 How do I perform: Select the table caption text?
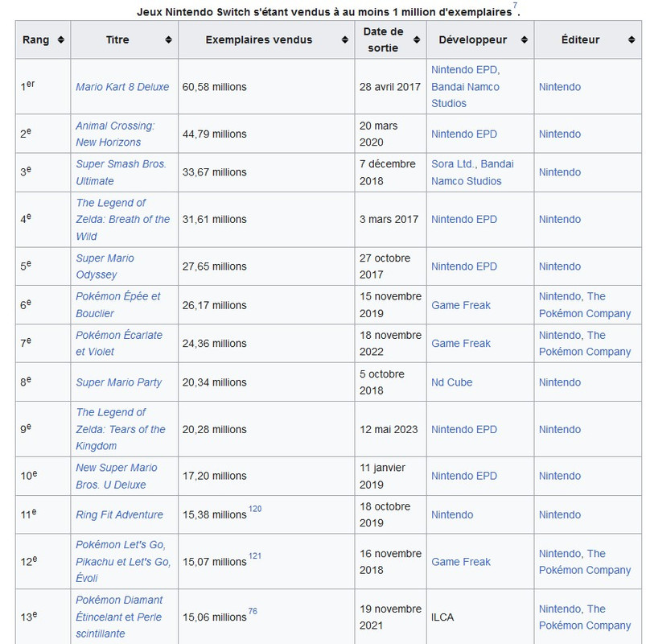[x=328, y=12]
